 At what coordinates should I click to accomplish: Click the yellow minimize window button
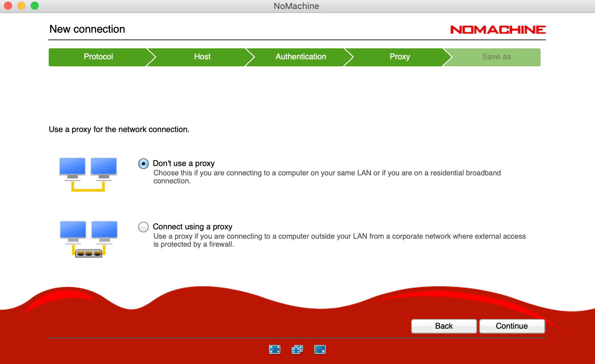coord(21,6)
